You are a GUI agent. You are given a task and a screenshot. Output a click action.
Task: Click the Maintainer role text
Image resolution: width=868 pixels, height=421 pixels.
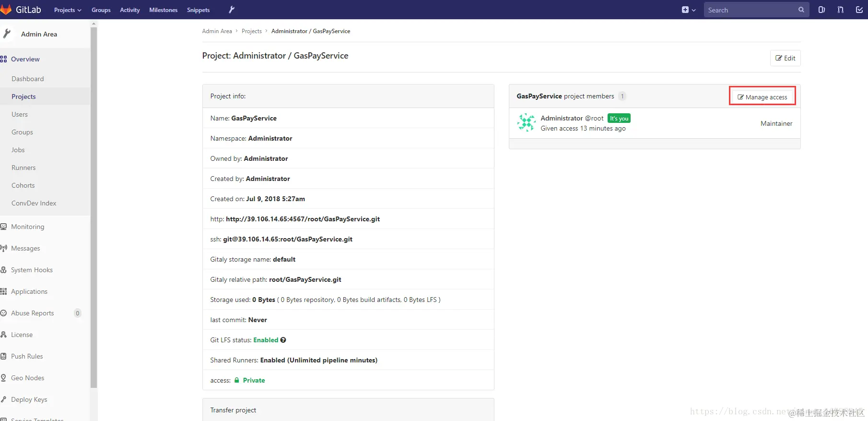click(776, 123)
